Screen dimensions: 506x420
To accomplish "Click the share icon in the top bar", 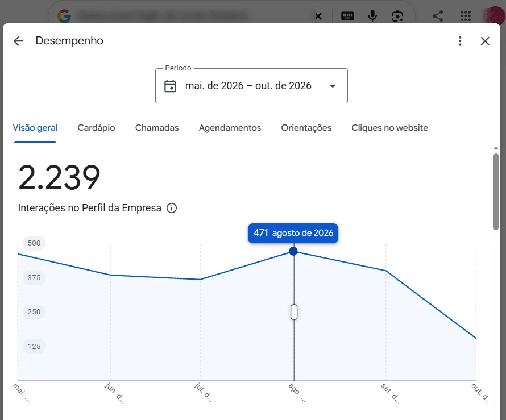I will click(438, 16).
